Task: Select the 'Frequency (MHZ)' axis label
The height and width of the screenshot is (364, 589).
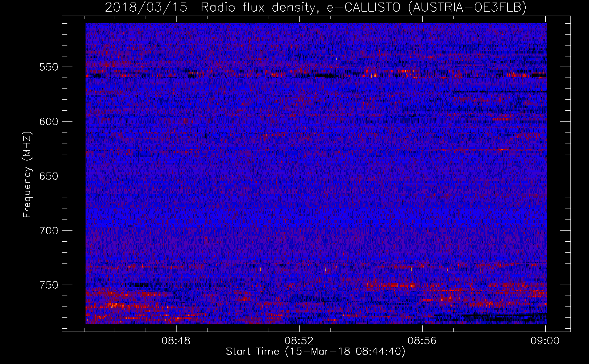Action: click(27, 174)
